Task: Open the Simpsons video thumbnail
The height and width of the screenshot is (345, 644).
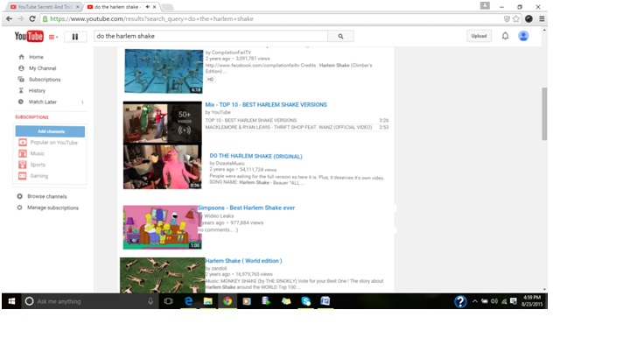Action: click(x=163, y=228)
